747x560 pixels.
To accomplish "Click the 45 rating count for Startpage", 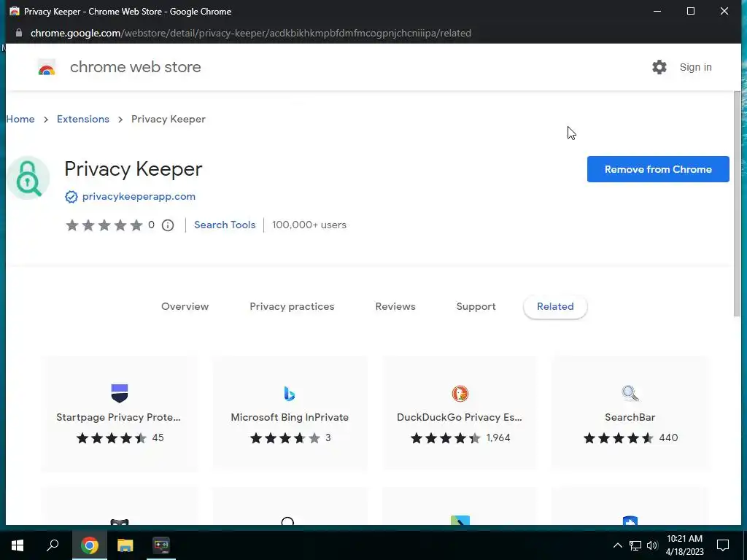I will point(158,438).
